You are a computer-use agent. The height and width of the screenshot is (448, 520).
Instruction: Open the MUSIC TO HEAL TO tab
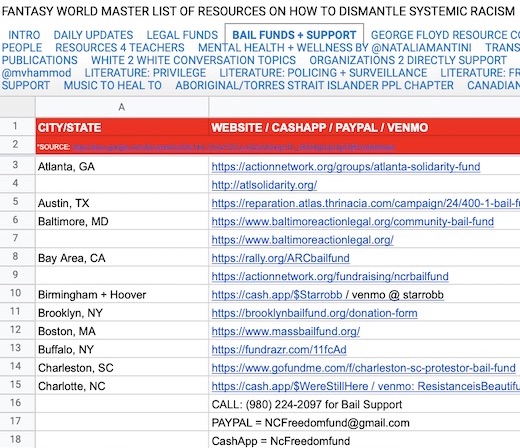pyautogui.click(x=113, y=85)
